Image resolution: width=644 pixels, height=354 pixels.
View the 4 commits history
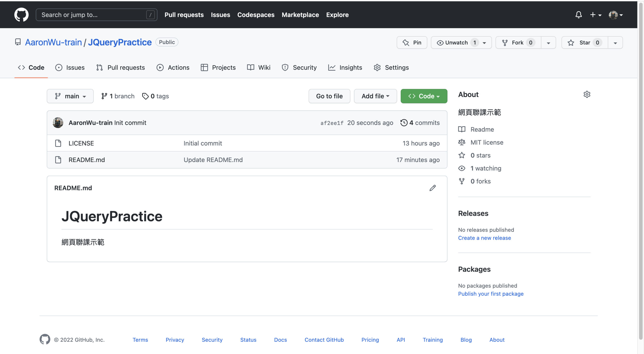point(420,122)
